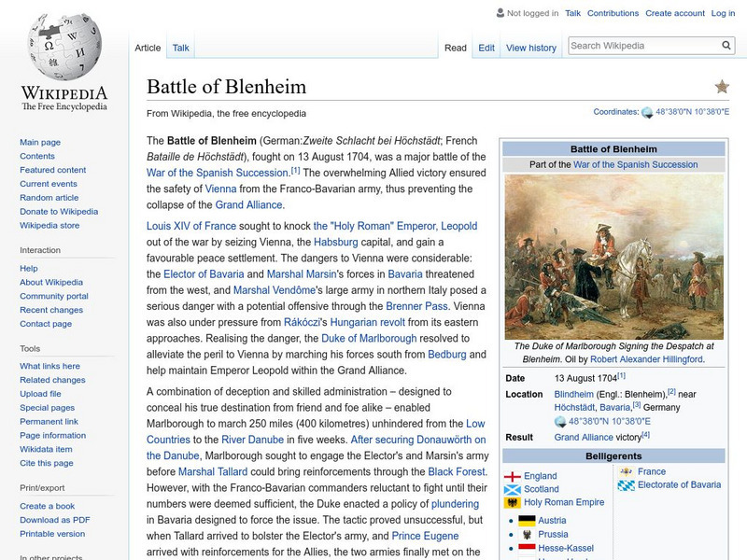
Task: Click the coordinates globe icon at top
Action: tap(647, 112)
